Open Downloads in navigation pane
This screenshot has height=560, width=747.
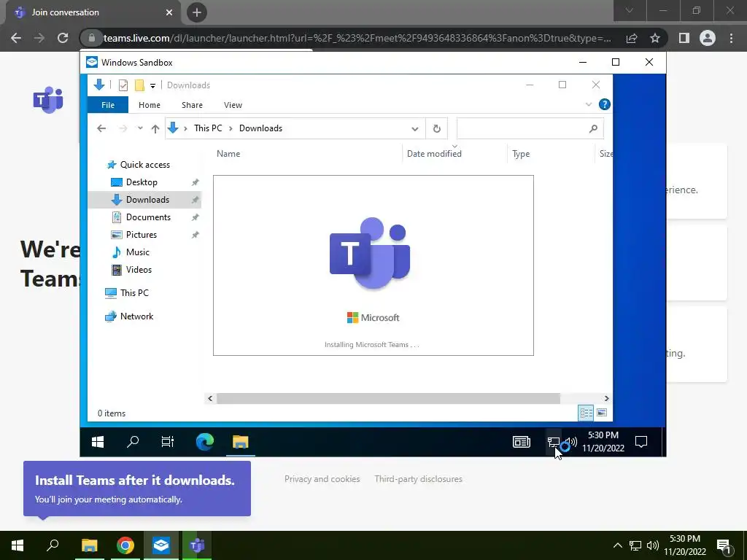click(144, 200)
